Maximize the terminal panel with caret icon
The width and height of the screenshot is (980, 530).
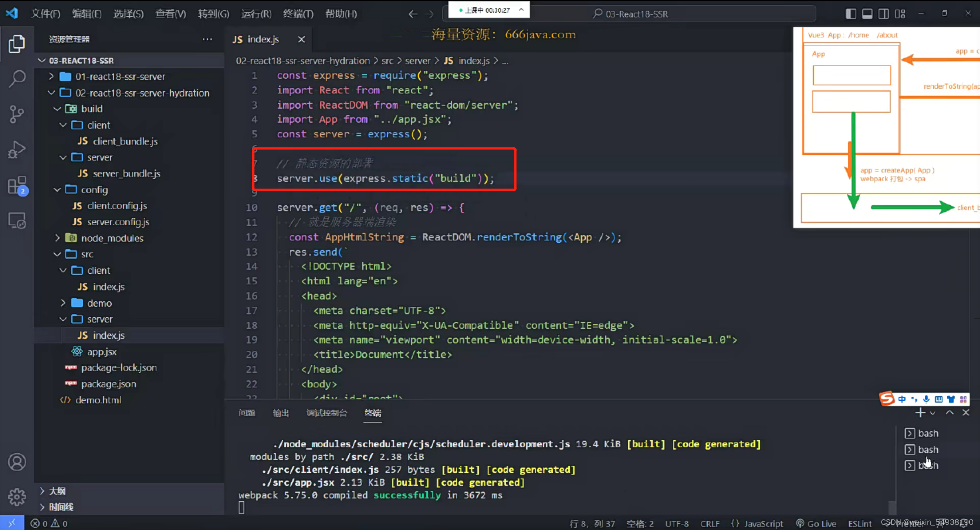coord(950,413)
